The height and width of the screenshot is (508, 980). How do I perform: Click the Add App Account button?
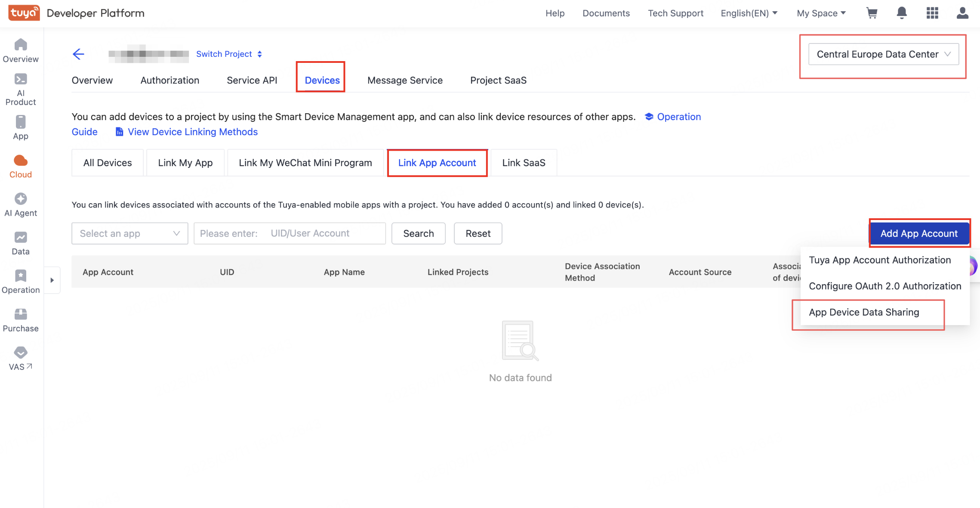[919, 233]
